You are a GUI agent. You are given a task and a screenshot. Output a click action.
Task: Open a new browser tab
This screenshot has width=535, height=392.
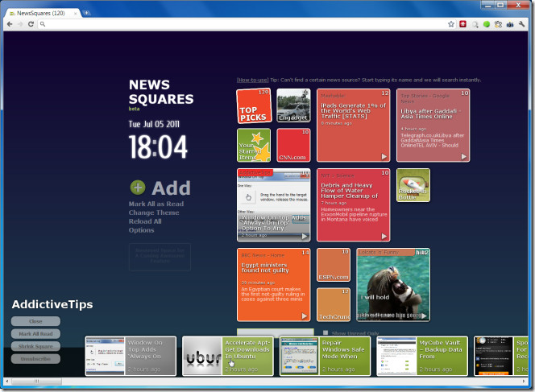click(x=87, y=13)
